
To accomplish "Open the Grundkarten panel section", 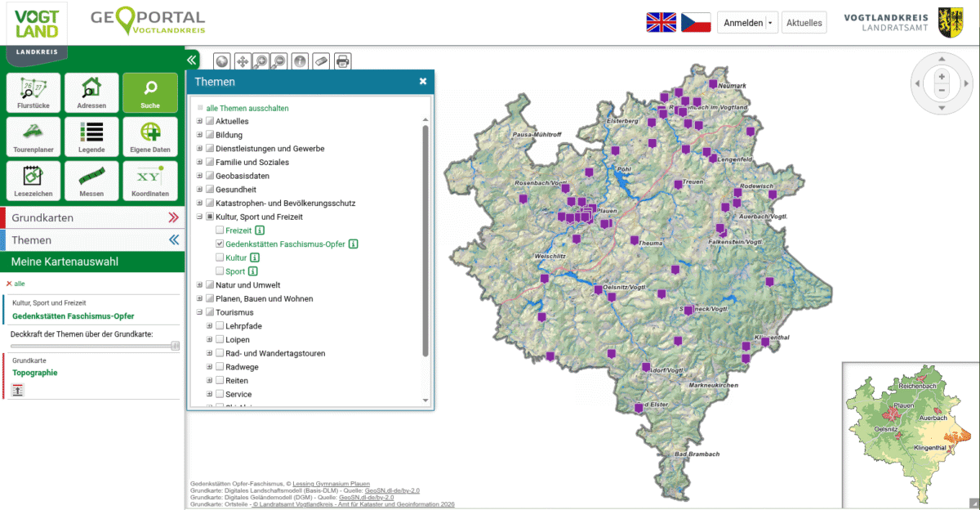I will pyautogui.click(x=91, y=218).
